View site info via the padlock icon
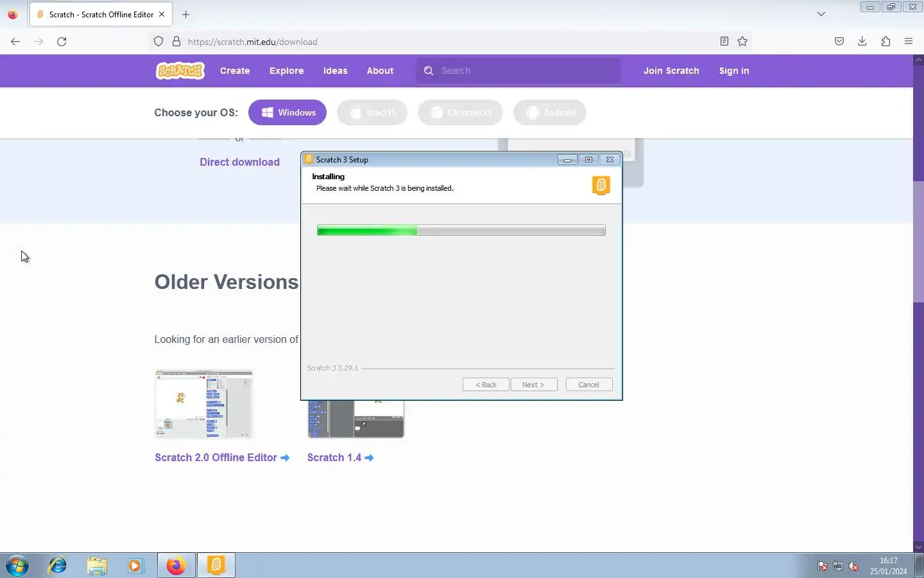924x578 pixels. click(176, 42)
